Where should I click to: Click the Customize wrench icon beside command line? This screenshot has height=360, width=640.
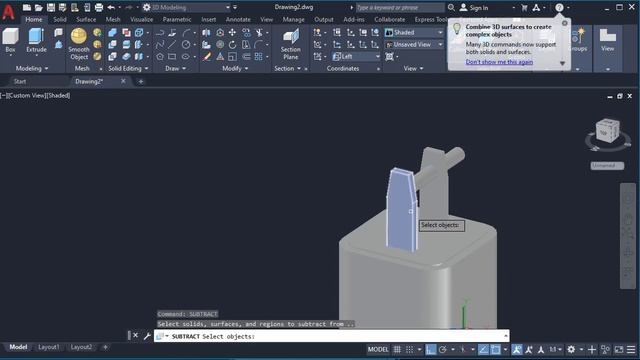pos(147,336)
